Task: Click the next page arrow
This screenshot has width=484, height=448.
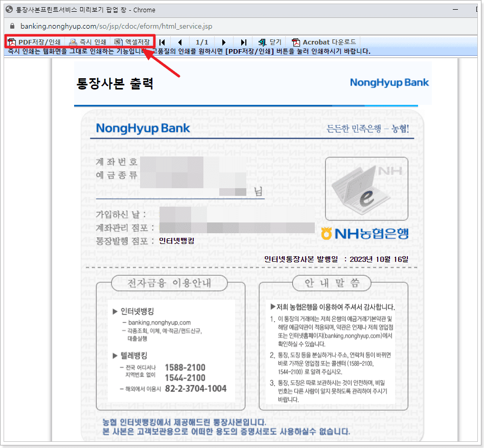Action: click(x=223, y=42)
